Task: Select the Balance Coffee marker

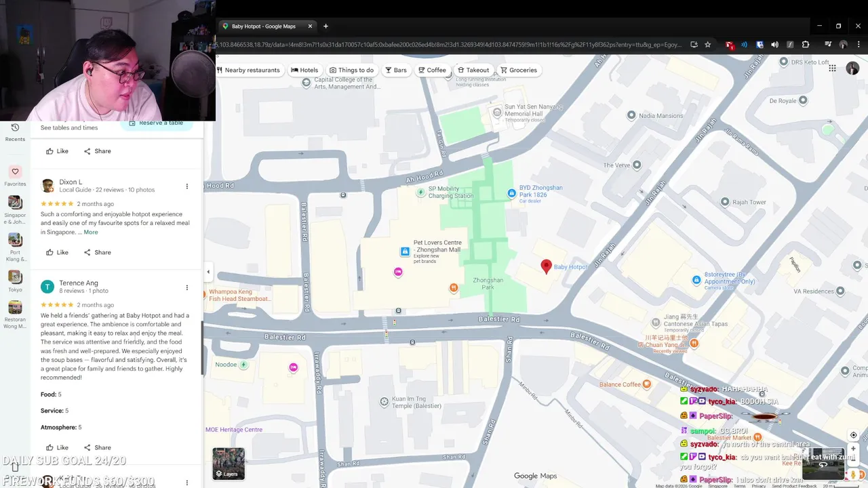Action: [646, 384]
